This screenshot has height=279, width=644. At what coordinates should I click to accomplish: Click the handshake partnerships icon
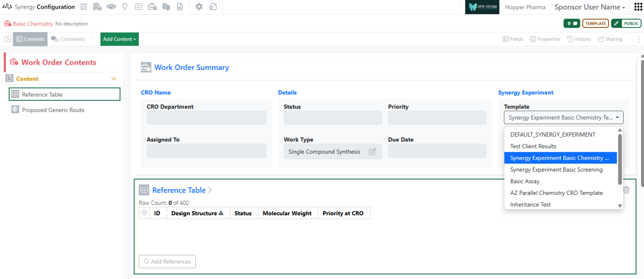111,7
